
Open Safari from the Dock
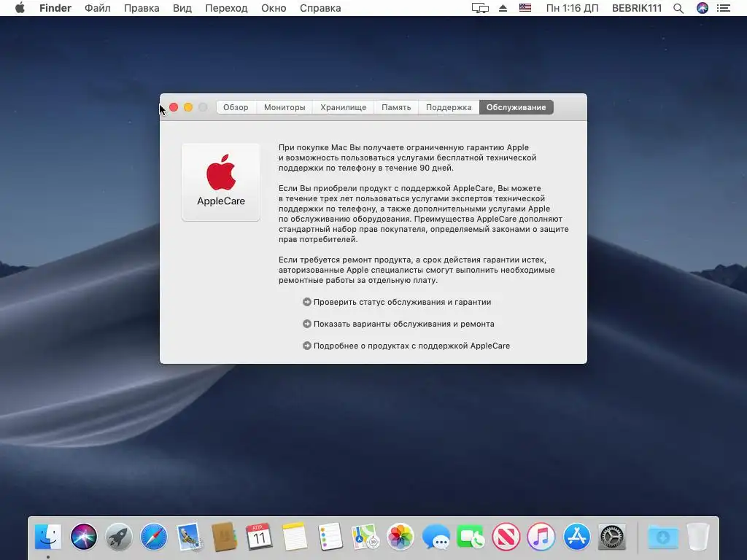tap(154, 537)
